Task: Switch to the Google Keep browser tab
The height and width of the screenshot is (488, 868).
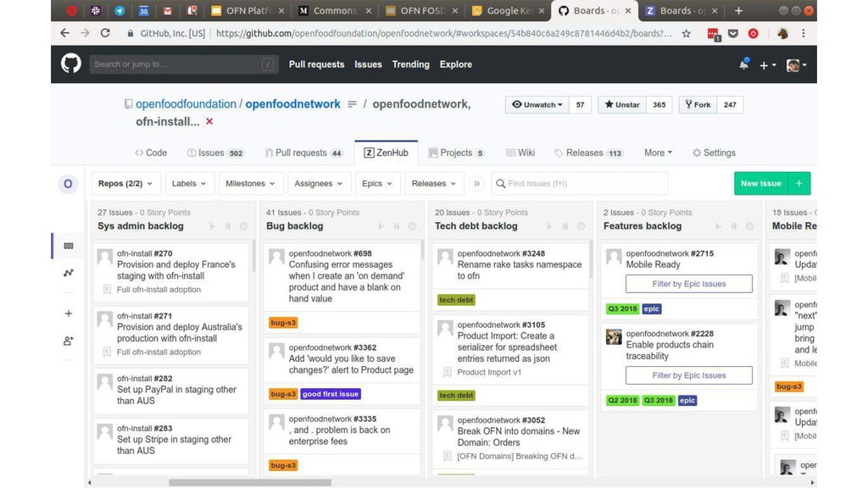Action: 509,10
